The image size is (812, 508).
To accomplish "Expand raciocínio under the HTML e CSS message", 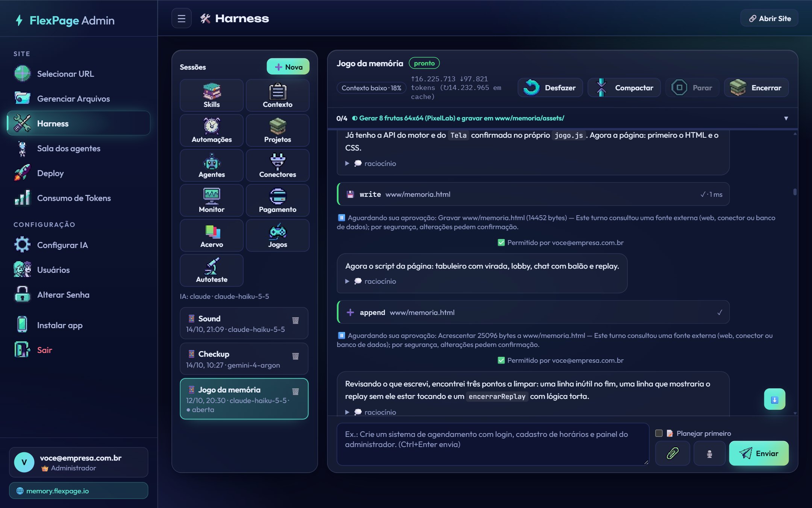I will [x=371, y=163].
